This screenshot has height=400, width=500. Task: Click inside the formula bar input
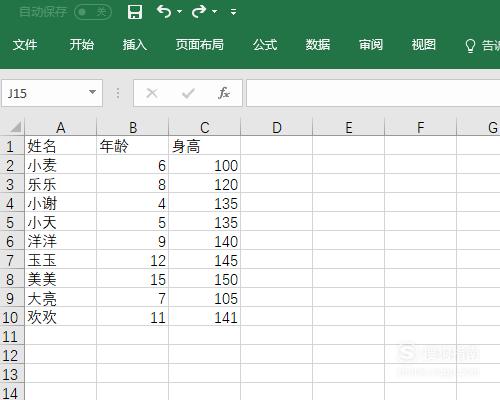point(373,93)
